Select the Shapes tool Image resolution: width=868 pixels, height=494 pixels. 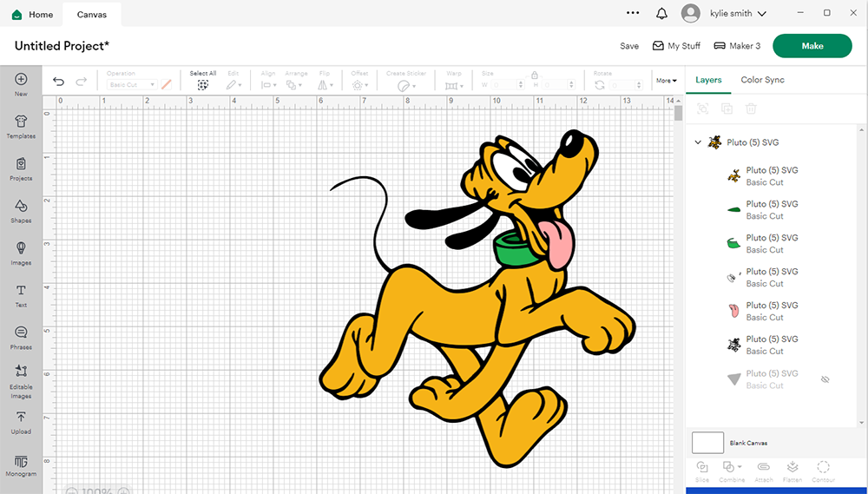pyautogui.click(x=21, y=210)
